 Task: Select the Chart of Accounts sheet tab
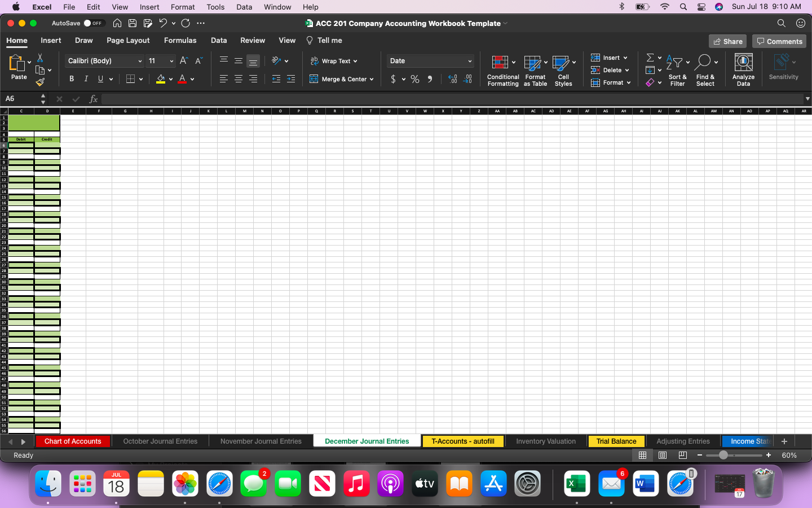click(73, 441)
